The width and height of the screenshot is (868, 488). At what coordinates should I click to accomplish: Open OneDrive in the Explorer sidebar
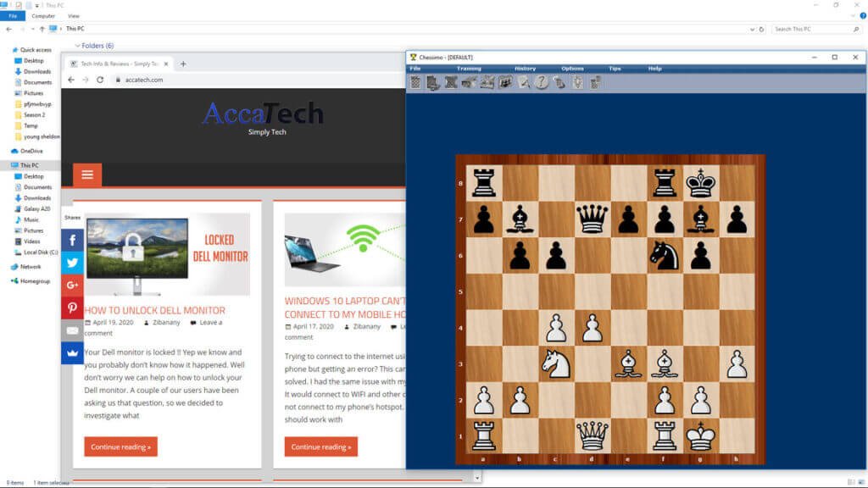(x=31, y=151)
